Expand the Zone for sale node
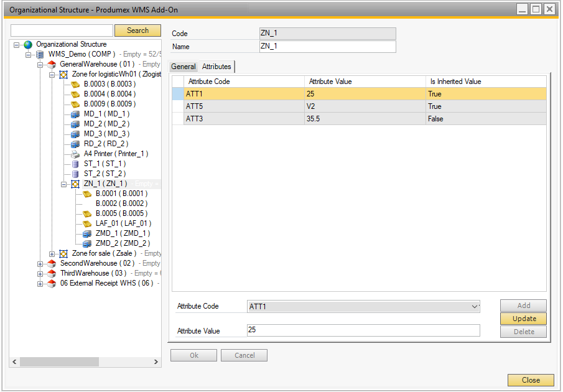This screenshot has height=392, width=563. point(52,254)
